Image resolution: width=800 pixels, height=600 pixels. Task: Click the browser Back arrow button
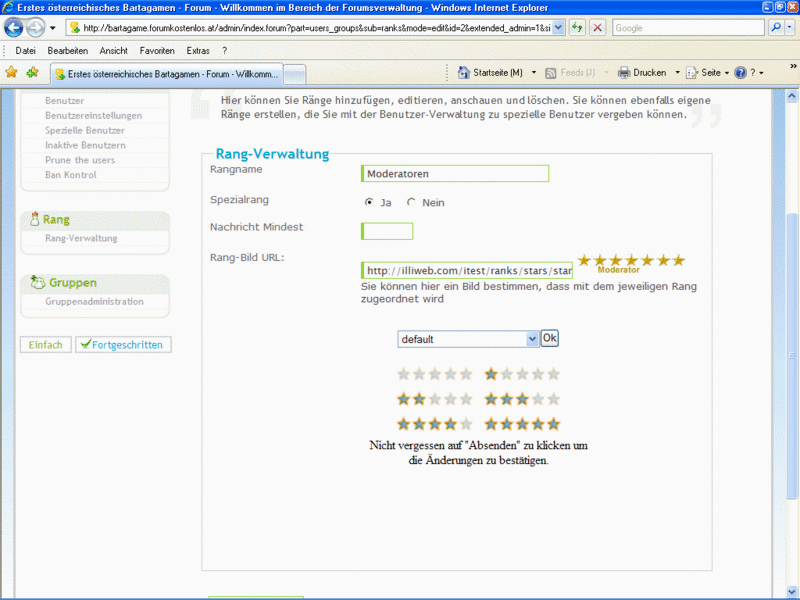(x=14, y=28)
